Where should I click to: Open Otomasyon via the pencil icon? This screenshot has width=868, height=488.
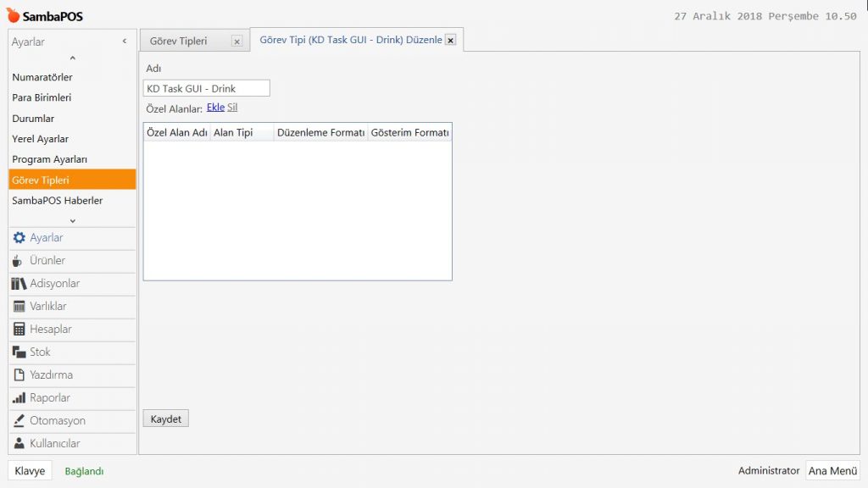pos(19,421)
